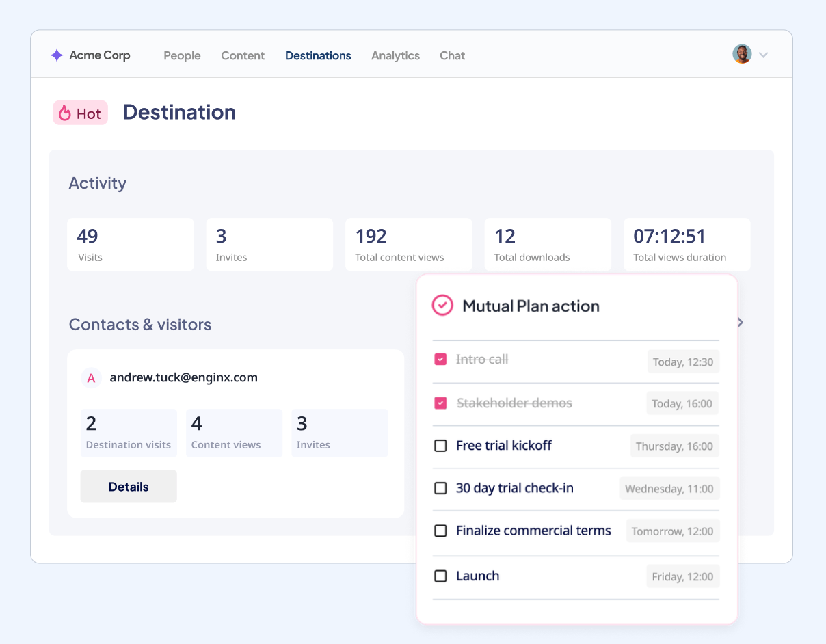
Task: Expand contacts using the right chevron
Action: [741, 323]
